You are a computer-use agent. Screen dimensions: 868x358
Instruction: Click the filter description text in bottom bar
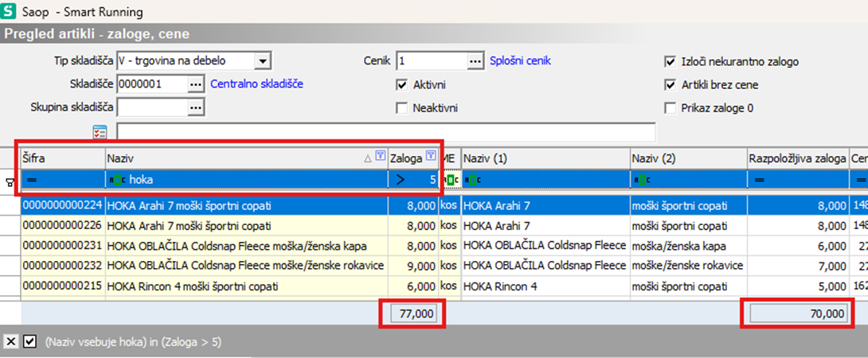pos(133,343)
